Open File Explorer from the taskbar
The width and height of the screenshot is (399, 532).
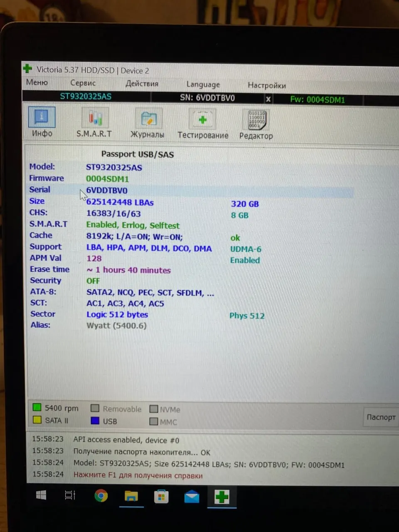131,496
